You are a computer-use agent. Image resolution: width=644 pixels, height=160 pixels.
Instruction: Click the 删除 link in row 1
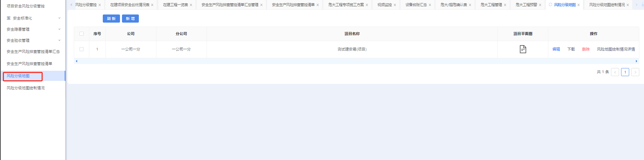click(586, 49)
